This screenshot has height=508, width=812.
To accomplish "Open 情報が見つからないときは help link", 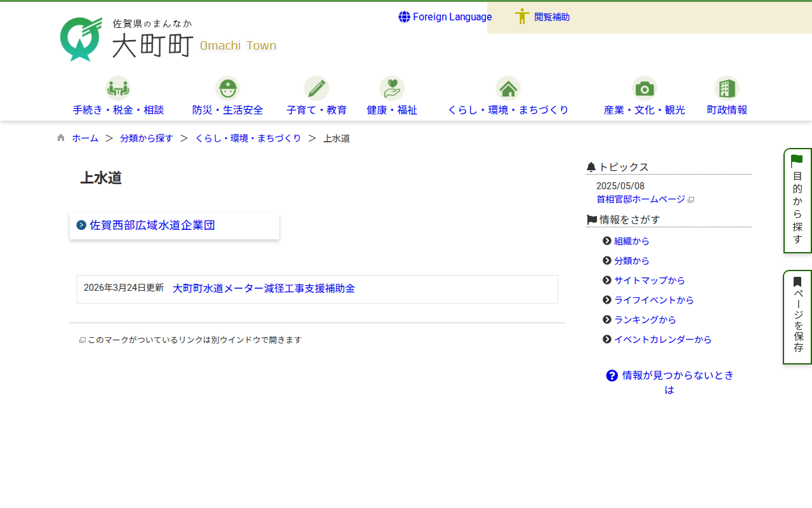I will [670, 382].
